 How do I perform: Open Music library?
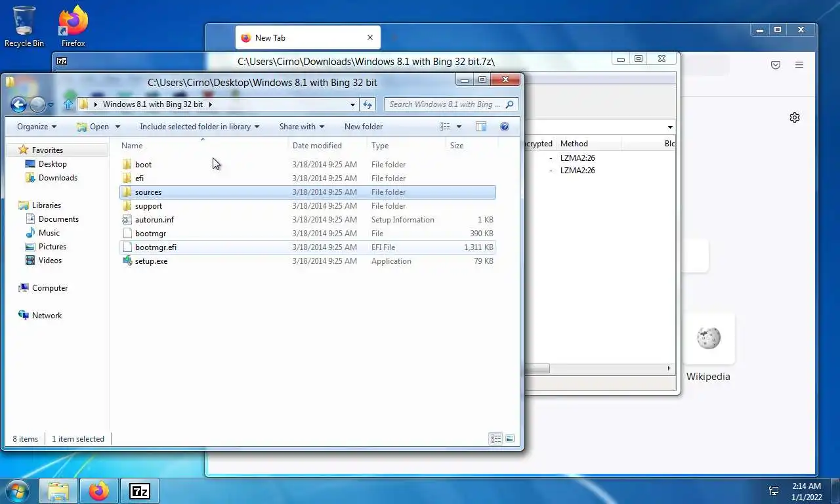pos(49,233)
